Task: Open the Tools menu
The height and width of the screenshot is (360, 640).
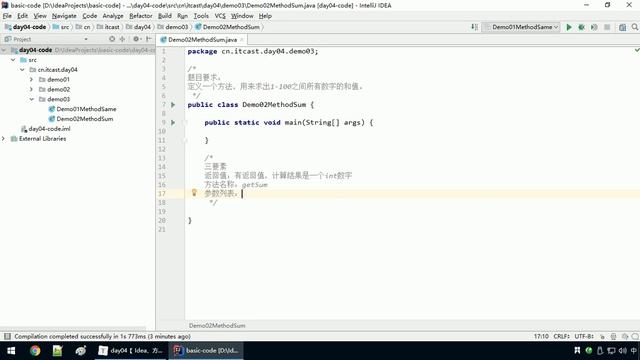Action: 201,16
